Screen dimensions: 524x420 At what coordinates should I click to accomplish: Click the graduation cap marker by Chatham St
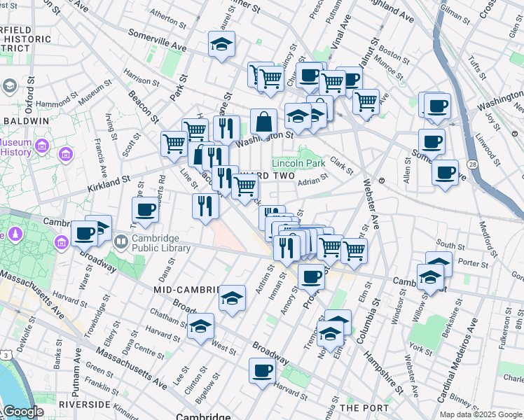click(200, 326)
